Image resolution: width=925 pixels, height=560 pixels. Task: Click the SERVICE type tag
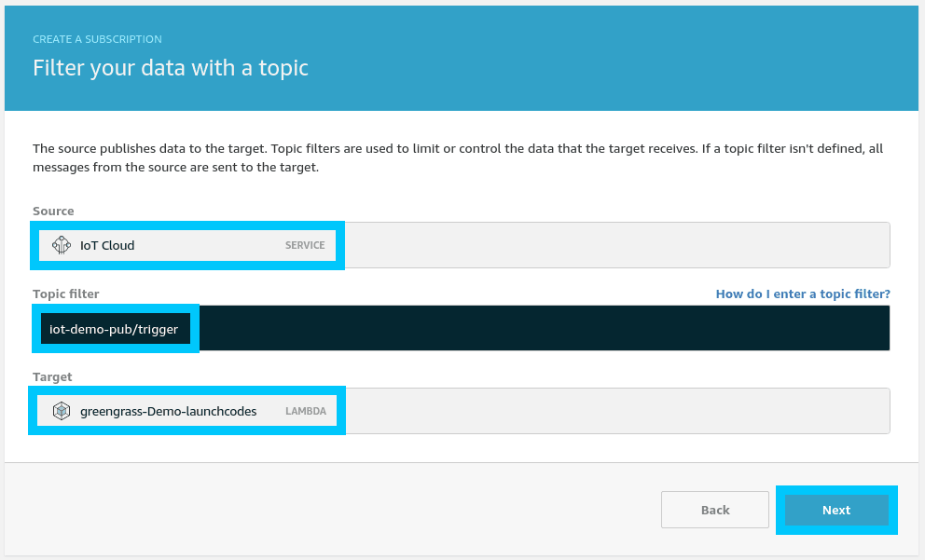coord(305,245)
